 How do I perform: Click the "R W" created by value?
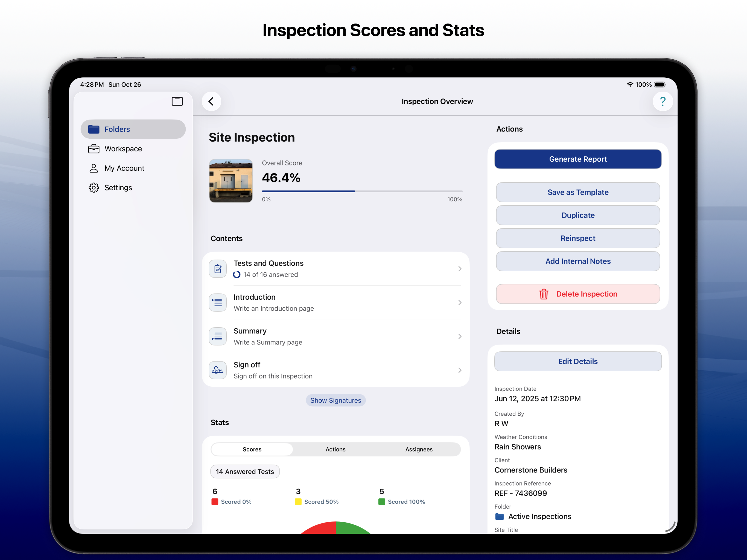click(x=501, y=424)
